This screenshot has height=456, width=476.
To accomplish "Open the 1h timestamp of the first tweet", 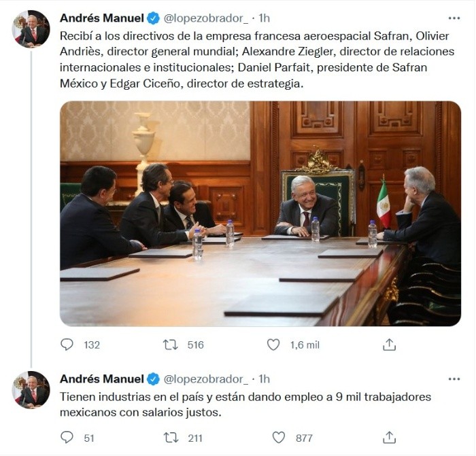I will [x=264, y=18].
